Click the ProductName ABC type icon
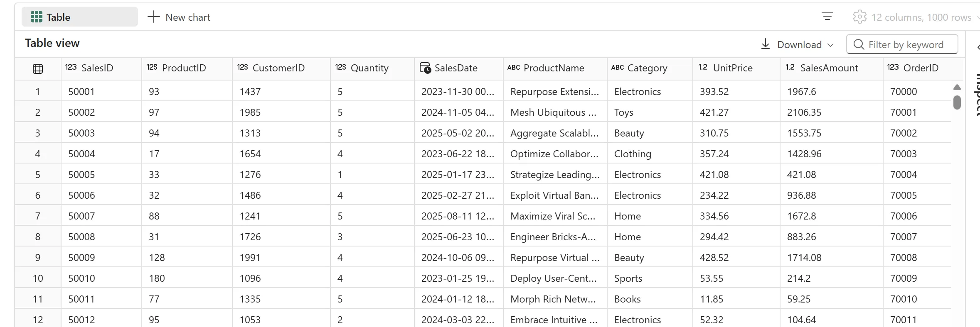The width and height of the screenshot is (980, 327). click(x=514, y=67)
